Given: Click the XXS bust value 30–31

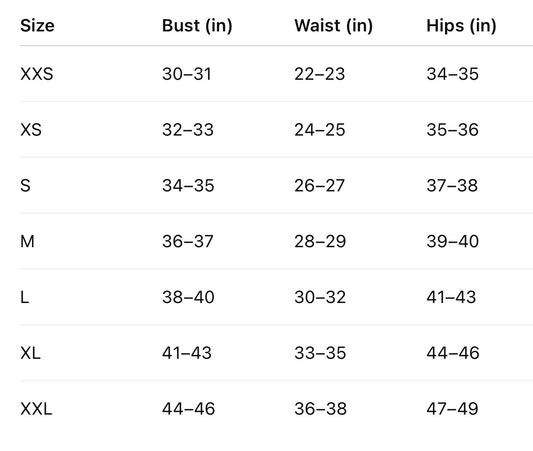Looking at the screenshot, I should point(187,74).
